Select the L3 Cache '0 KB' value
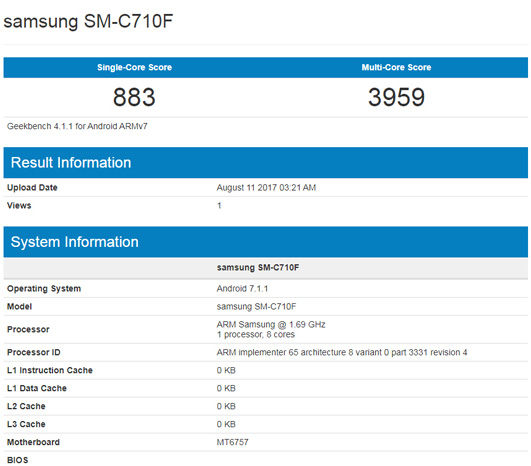 [x=226, y=424]
